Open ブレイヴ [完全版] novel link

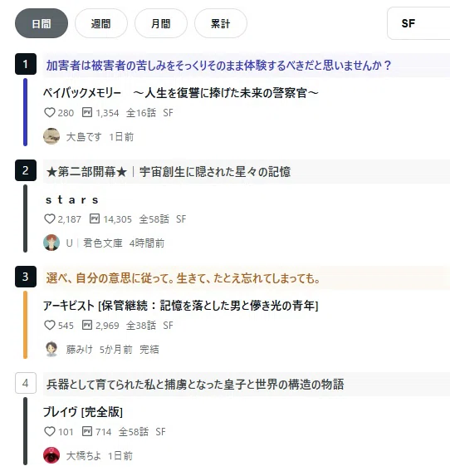[83, 412]
